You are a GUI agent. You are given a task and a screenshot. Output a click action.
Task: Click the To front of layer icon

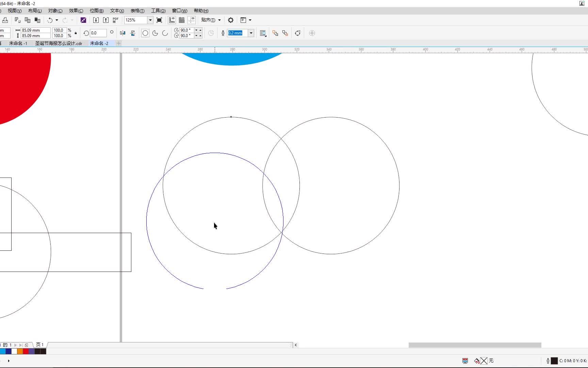pyautogui.click(x=275, y=33)
